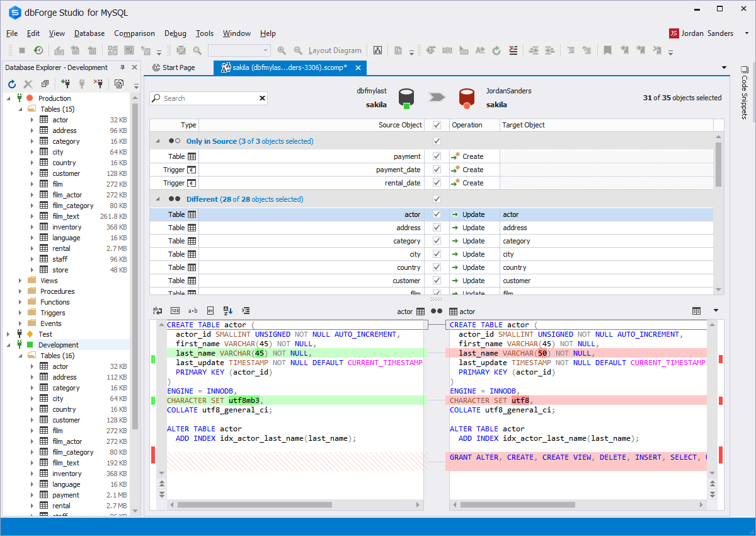This screenshot has height=536, width=756.
Task: Click the bookmark toggle icon on the toolbar
Action: click(607, 50)
